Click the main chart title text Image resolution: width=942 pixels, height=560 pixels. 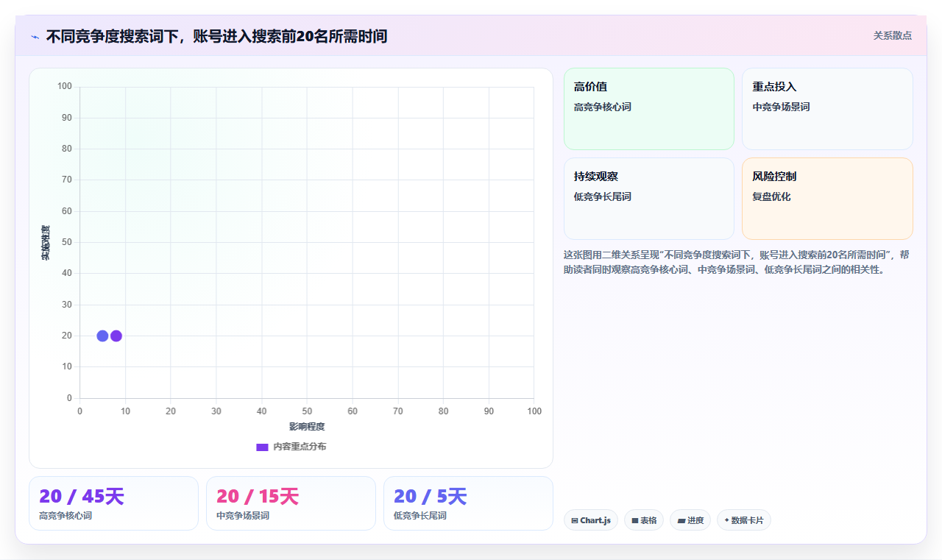216,36
